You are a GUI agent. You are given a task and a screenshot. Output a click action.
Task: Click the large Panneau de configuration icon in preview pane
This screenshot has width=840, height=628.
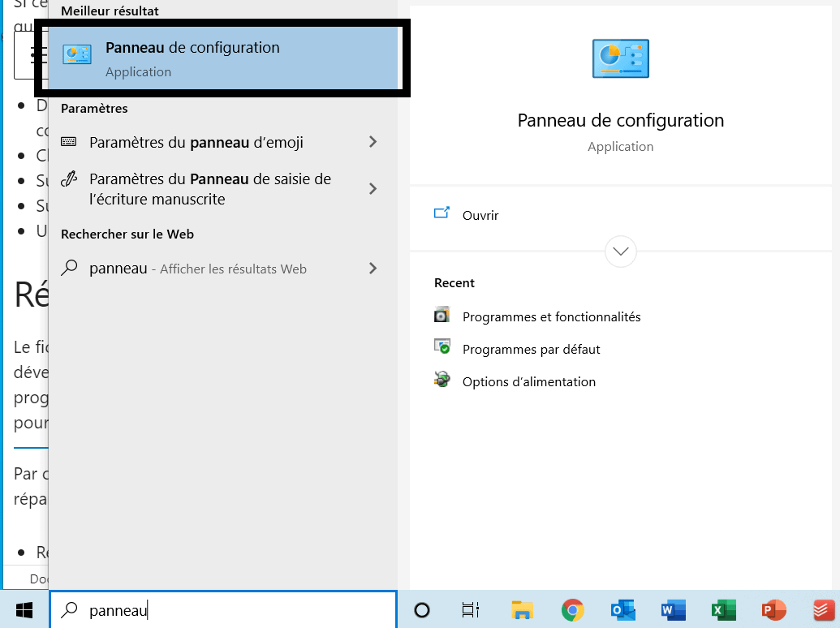(x=620, y=58)
